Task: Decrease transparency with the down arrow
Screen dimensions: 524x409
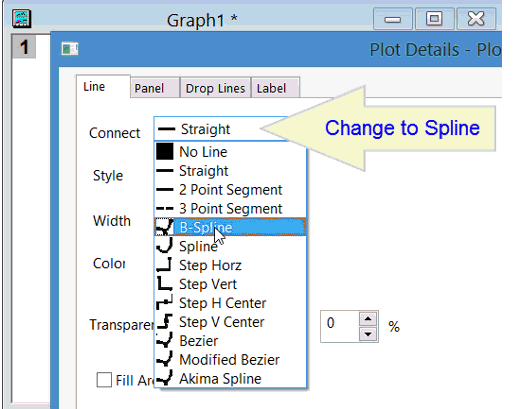Action: 368,334
